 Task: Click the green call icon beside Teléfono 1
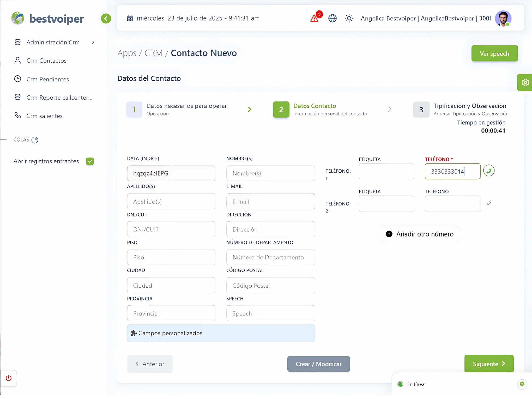pyautogui.click(x=489, y=171)
